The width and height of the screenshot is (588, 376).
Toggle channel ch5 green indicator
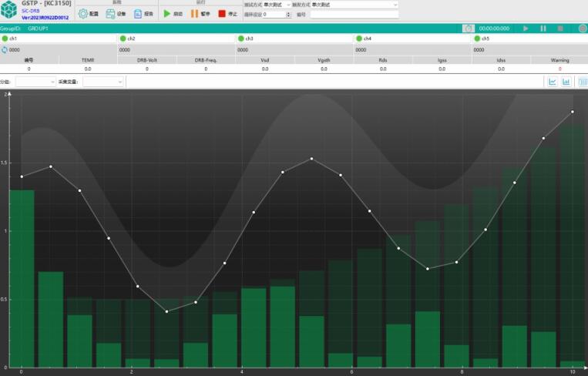(x=477, y=39)
